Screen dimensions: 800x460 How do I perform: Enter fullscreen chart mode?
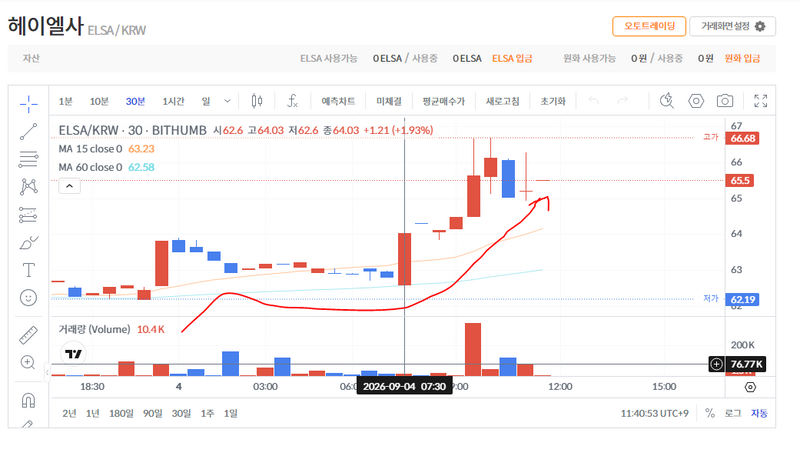click(x=761, y=101)
